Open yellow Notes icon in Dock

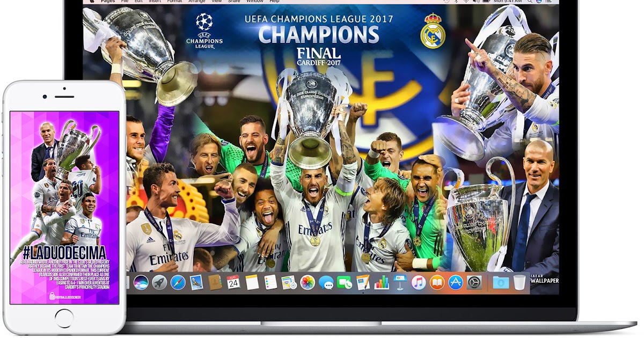pyautogui.click(x=252, y=282)
